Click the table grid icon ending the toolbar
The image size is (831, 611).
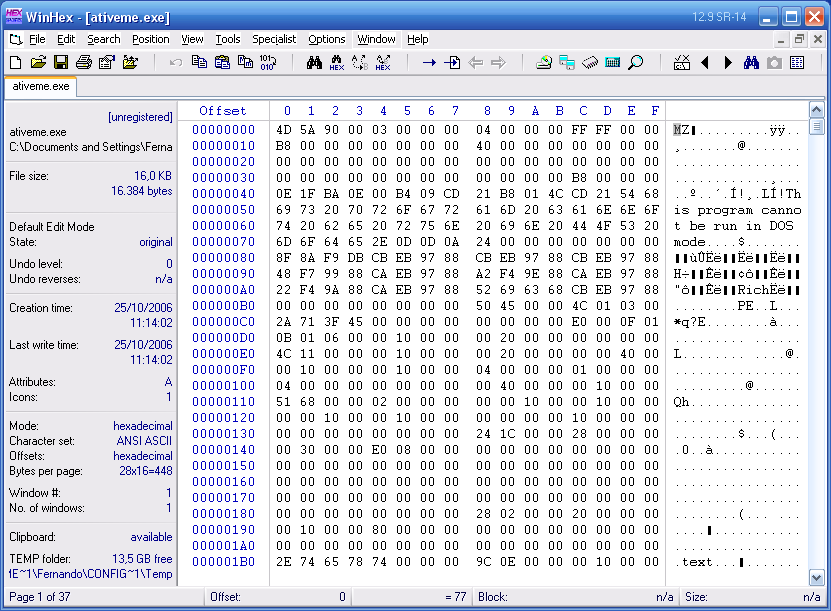pyautogui.click(x=797, y=63)
